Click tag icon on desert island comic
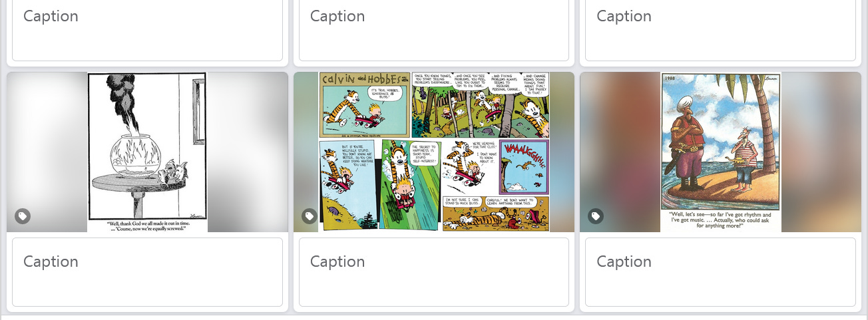868x320 pixels. click(x=596, y=216)
